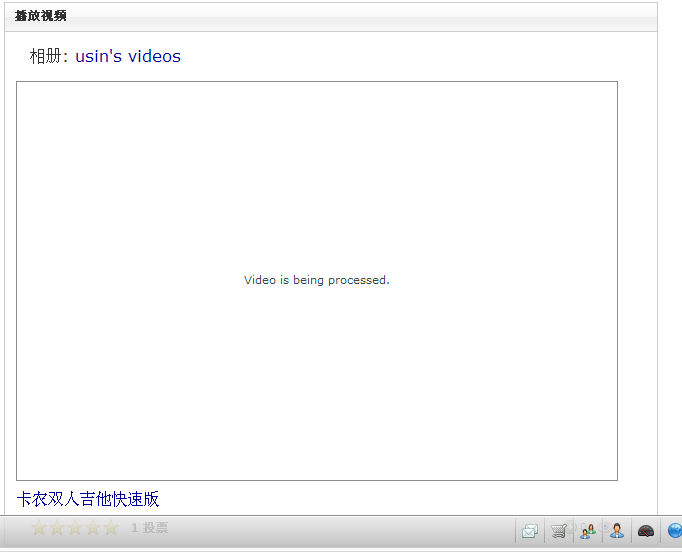Open the messages envelope icon

(530, 531)
